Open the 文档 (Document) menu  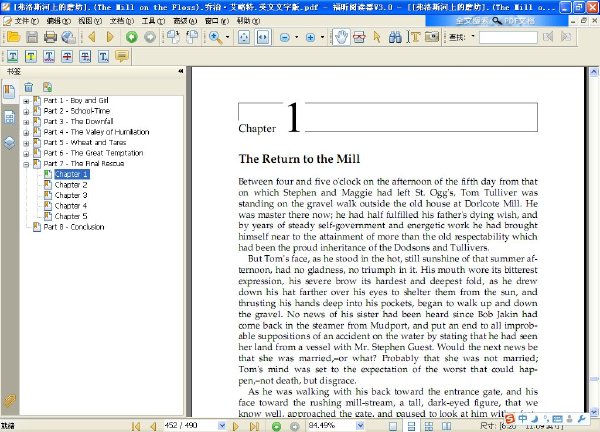[122, 21]
